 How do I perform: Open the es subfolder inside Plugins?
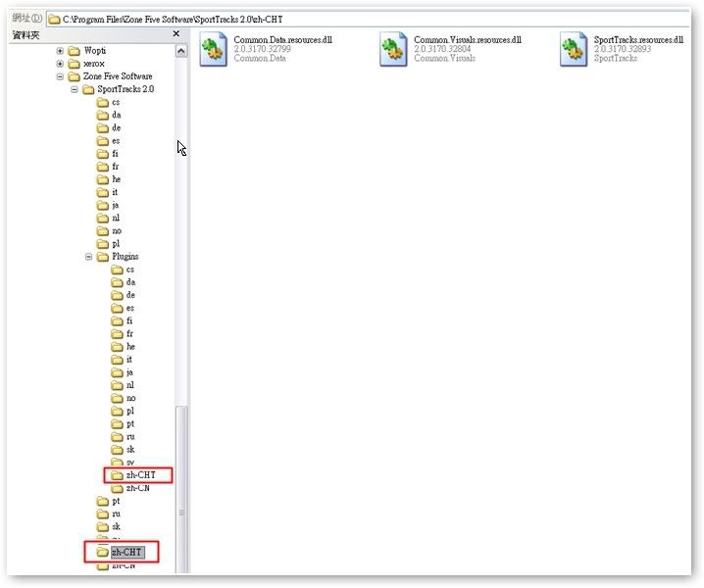click(123, 309)
